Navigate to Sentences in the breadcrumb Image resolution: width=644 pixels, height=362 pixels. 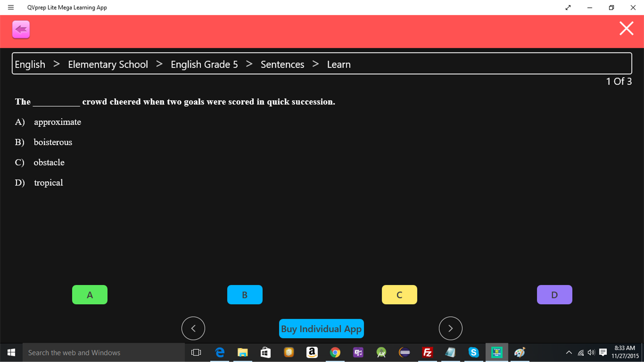click(x=282, y=64)
